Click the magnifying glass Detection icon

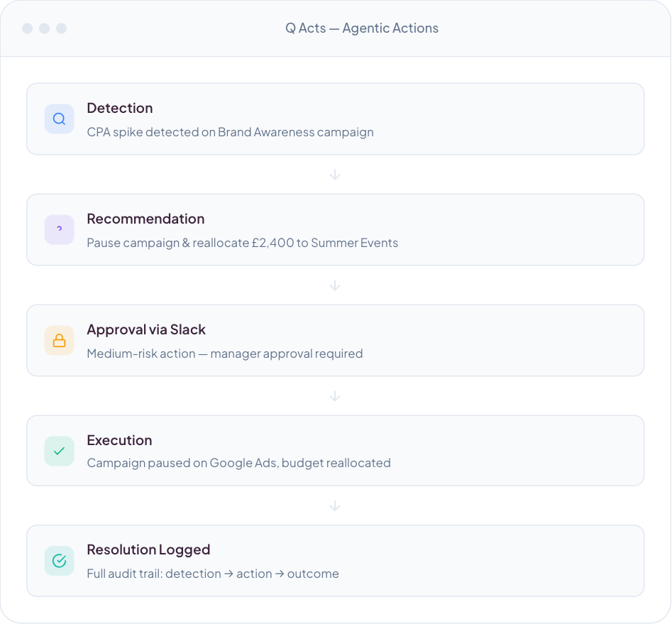59,119
